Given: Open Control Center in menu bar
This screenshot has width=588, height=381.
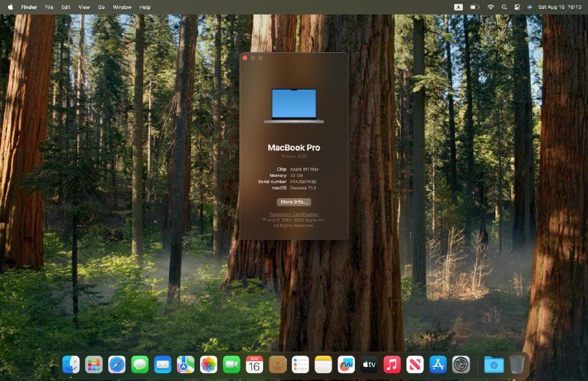Looking at the screenshot, I should click(517, 7).
